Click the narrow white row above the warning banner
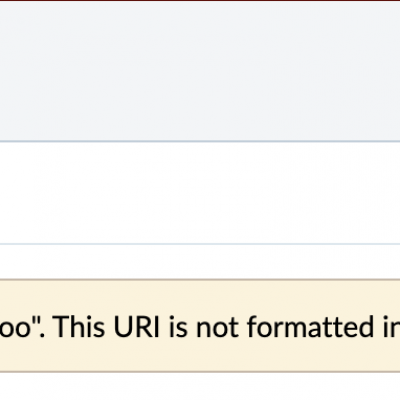The image size is (400, 400). tap(200, 262)
